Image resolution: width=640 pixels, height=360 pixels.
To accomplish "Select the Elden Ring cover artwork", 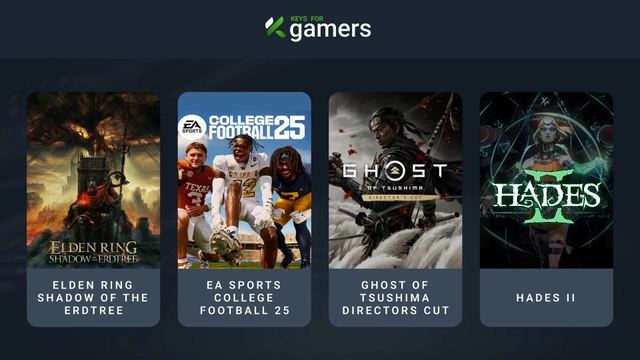I will (x=93, y=180).
